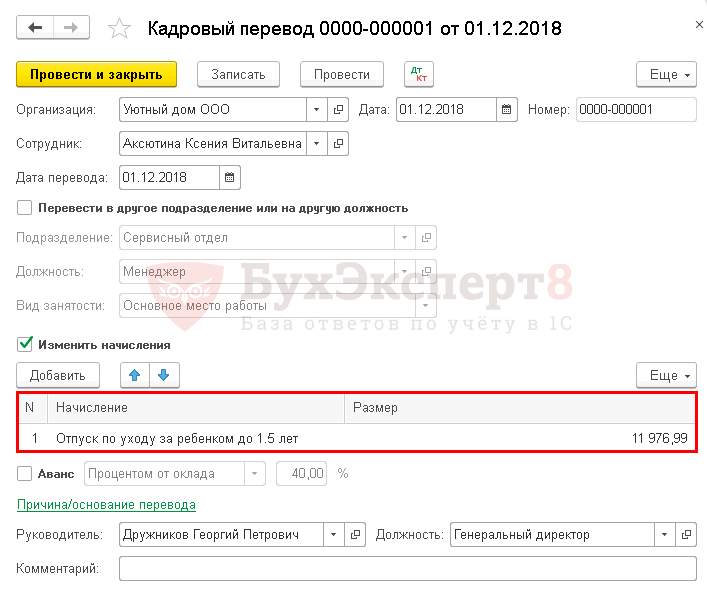
Task: Open the Подразделение Сервисный отдел record
Action: (426, 237)
